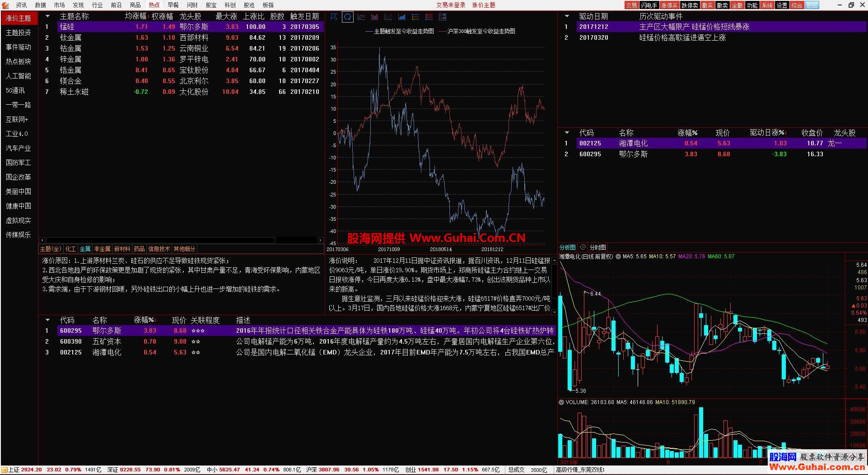The height and width of the screenshot is (475, 868).
Task: Switch to area chart view icon
Action: [401, 17]
